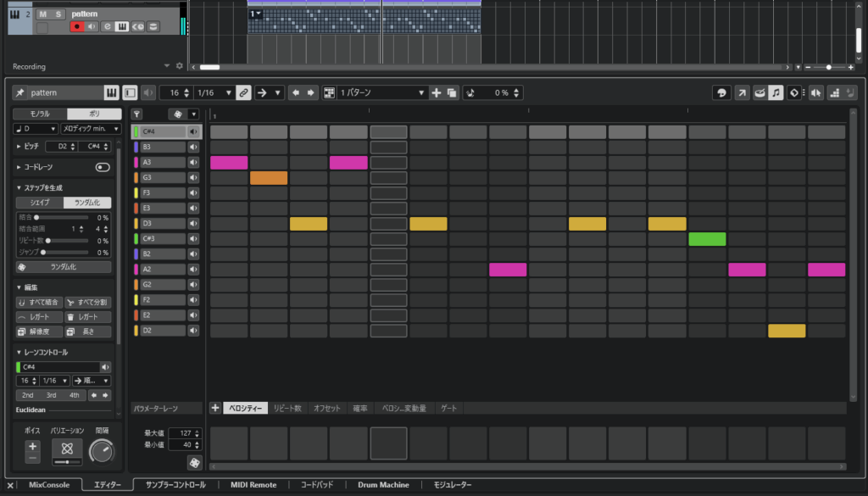
Task: Click the duplicate pattern icon
Action: [452, 92]
